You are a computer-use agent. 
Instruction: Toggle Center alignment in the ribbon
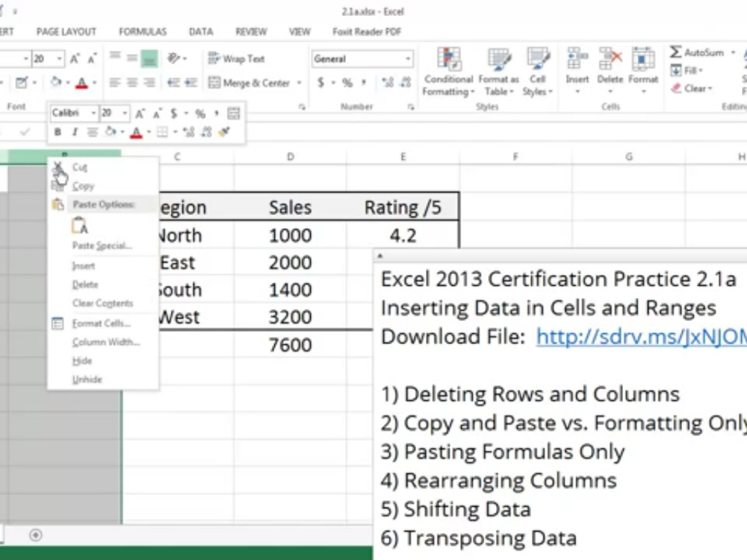[x=132, y=82]
